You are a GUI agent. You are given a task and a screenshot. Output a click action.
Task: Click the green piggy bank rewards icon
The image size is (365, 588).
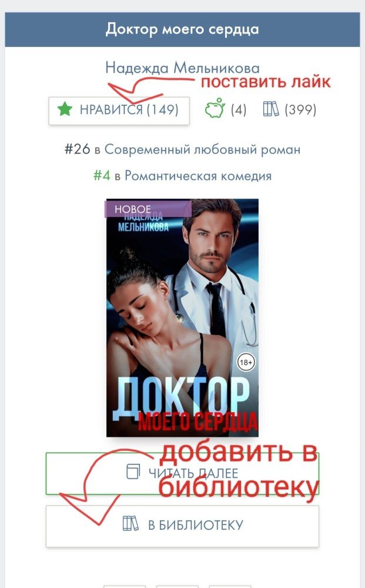point(215,108)
